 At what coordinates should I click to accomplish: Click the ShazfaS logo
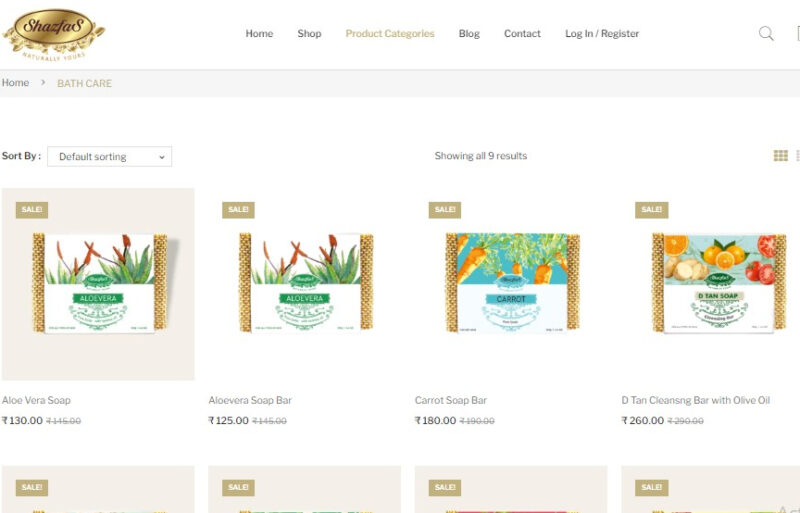pyautogui.click(x=54, y=34)
